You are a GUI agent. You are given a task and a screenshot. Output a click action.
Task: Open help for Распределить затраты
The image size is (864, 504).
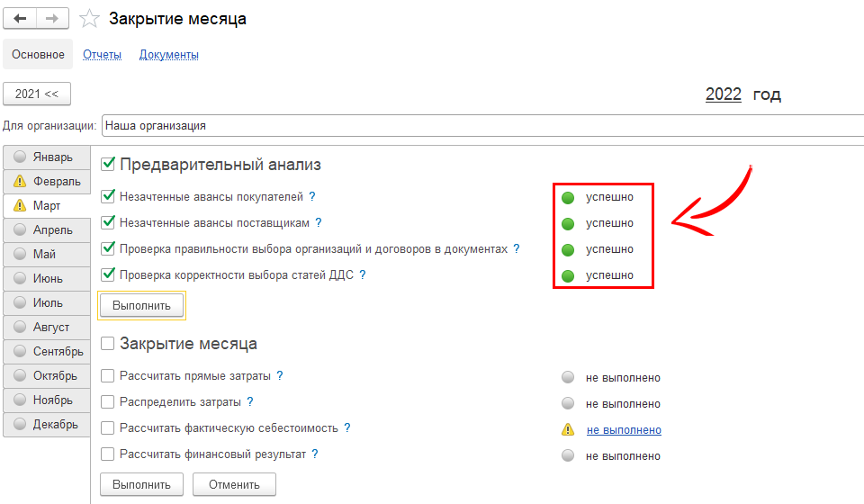[x=250, y=402]
